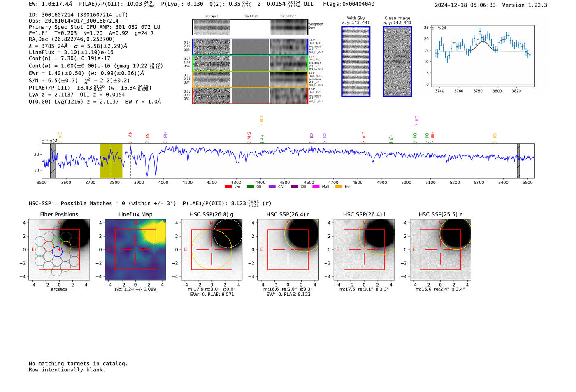Click the 2024-12-18 05:06:33 timestamp

point(465,5)
